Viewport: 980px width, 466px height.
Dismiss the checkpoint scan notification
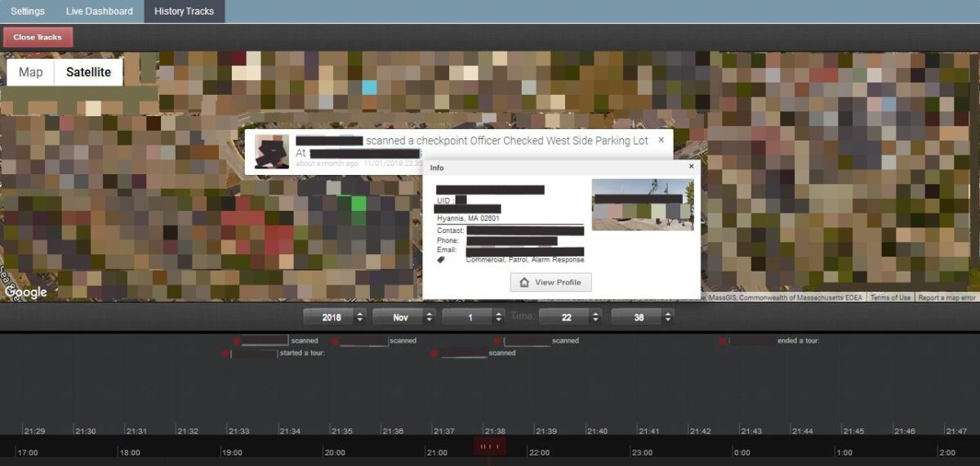point(661,140)
